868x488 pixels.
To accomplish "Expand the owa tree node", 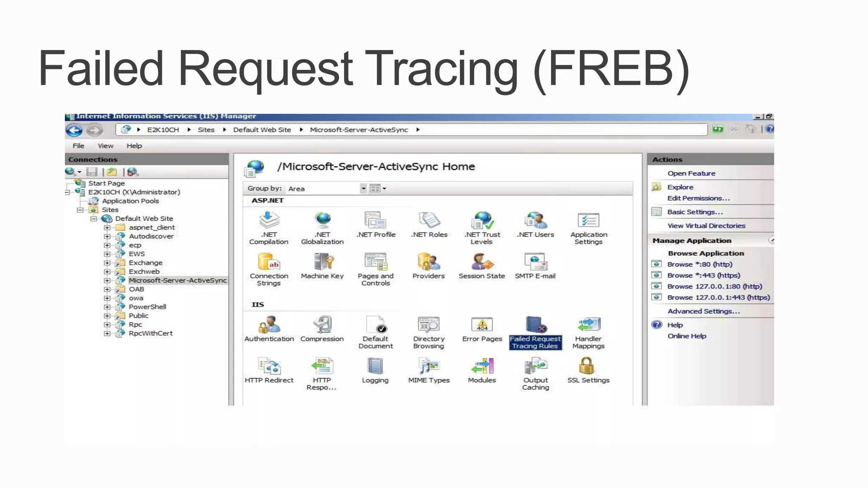I will tap(107, 298).
